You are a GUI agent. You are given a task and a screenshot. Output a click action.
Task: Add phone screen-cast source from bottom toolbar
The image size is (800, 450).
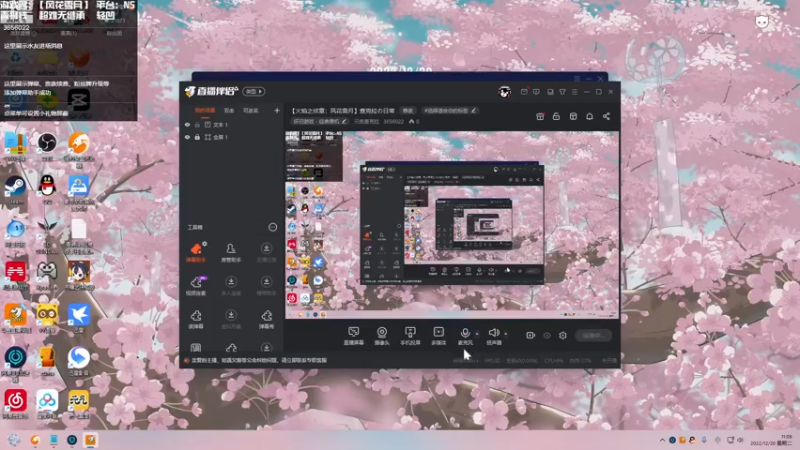pyautogui.click(x=410, y=336)
